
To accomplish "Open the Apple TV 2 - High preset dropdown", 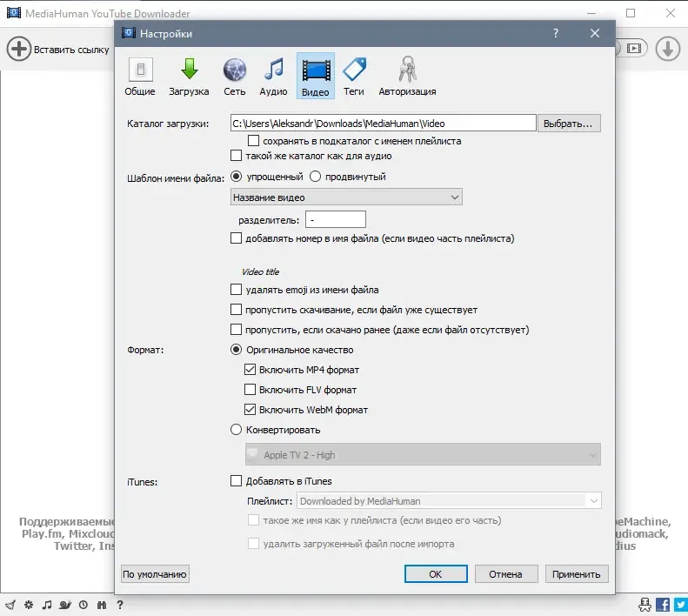I will click(x=423, y=454).
